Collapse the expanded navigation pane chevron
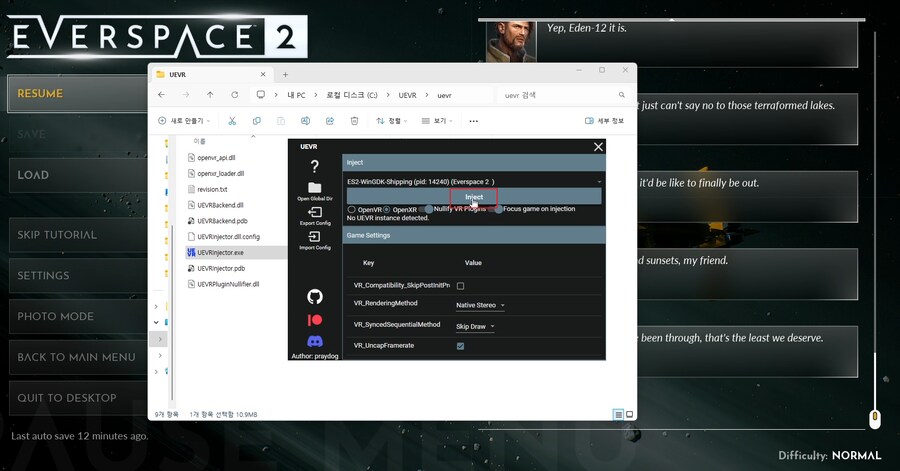Image resolution: width=900 pixels, height=471 pixels. click(x=156, y=322)
